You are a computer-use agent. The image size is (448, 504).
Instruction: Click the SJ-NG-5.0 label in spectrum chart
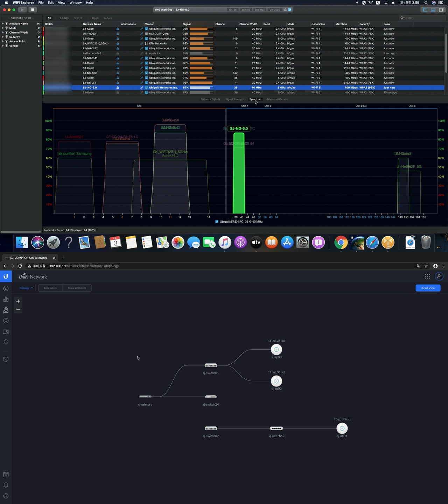(239, 128)
